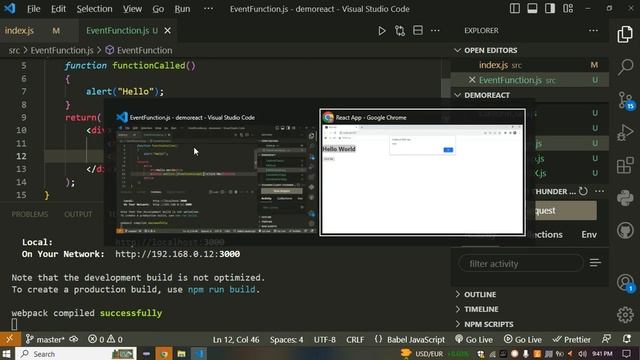Open the feedback icon in status bar

tap(607, 339)
